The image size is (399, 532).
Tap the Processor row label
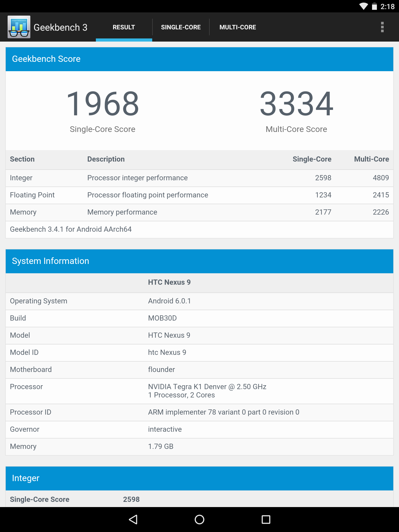click(26, 387)
